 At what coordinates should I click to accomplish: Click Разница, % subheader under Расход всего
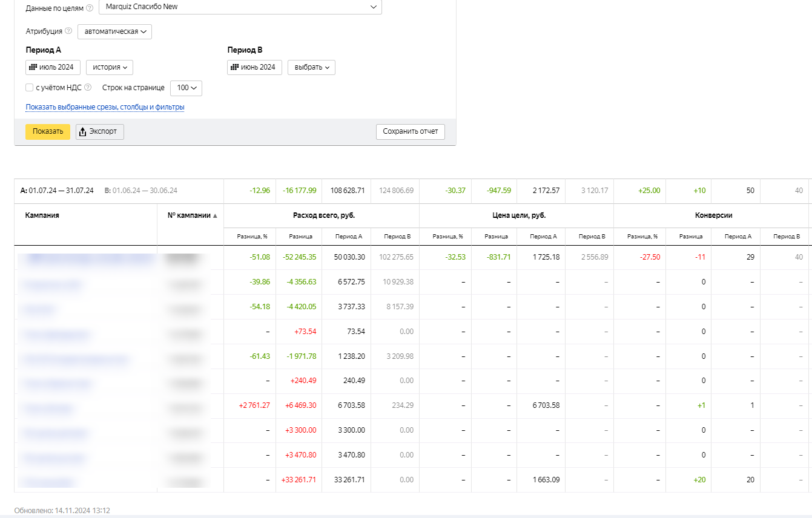[x=253, y=237]
